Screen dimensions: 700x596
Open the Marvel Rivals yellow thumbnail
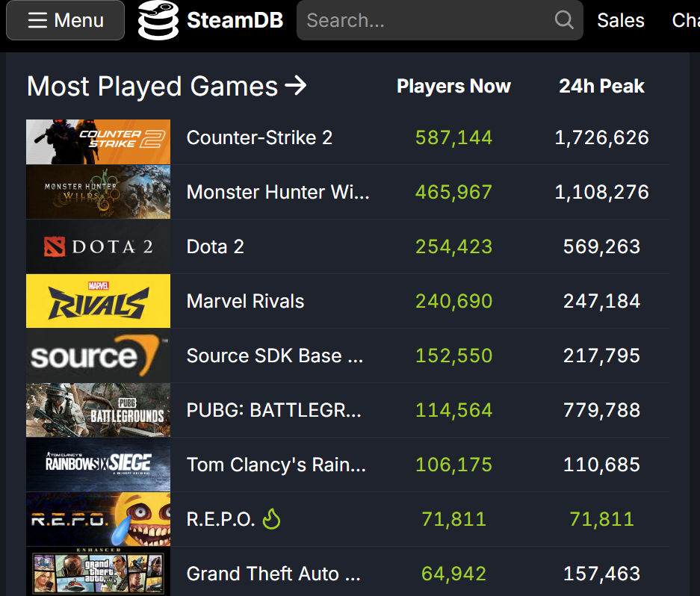pyautogui.click(x=98, y=301)
